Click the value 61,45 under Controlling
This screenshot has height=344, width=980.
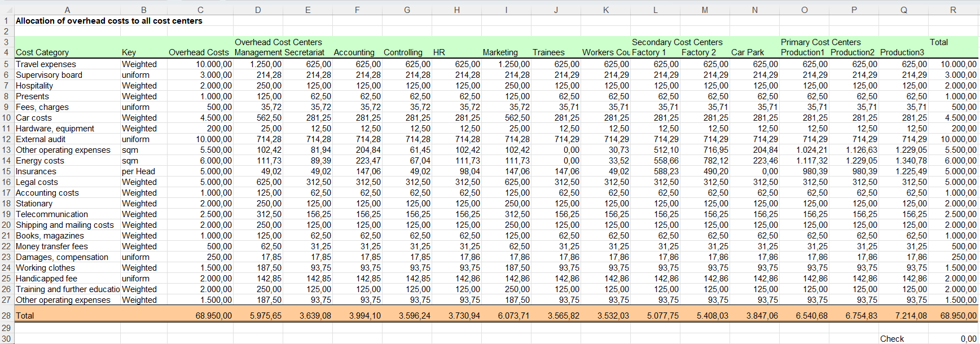(420, 150)
